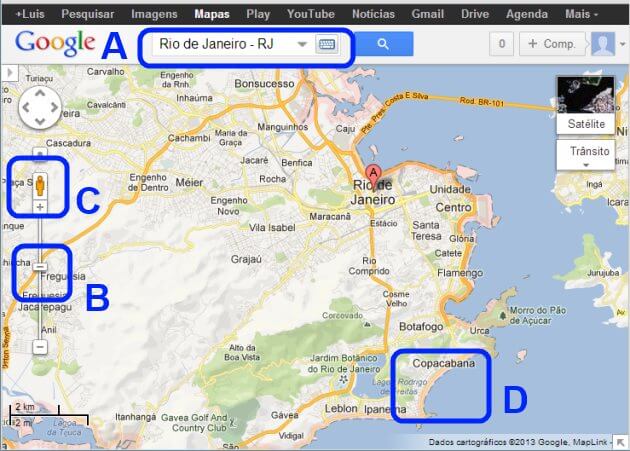
Task: Click the Santa Teresa map label
Action: click(x=426, y=230)
